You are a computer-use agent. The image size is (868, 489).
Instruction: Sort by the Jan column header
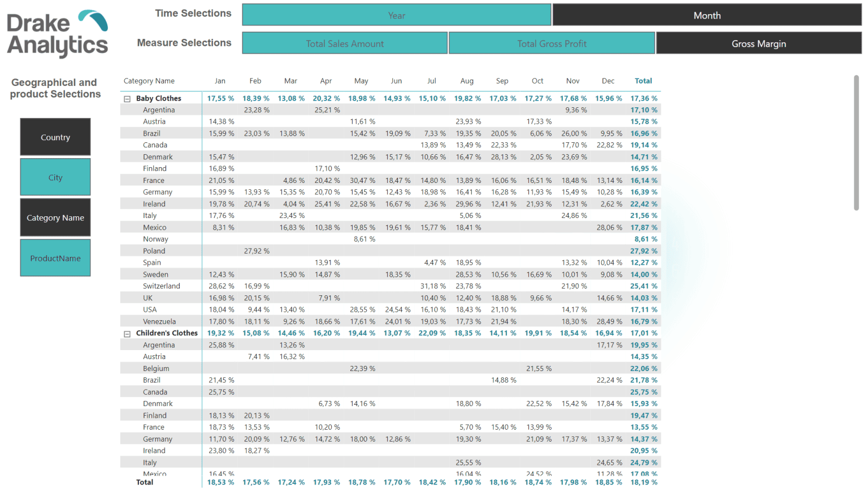[220, 81]
